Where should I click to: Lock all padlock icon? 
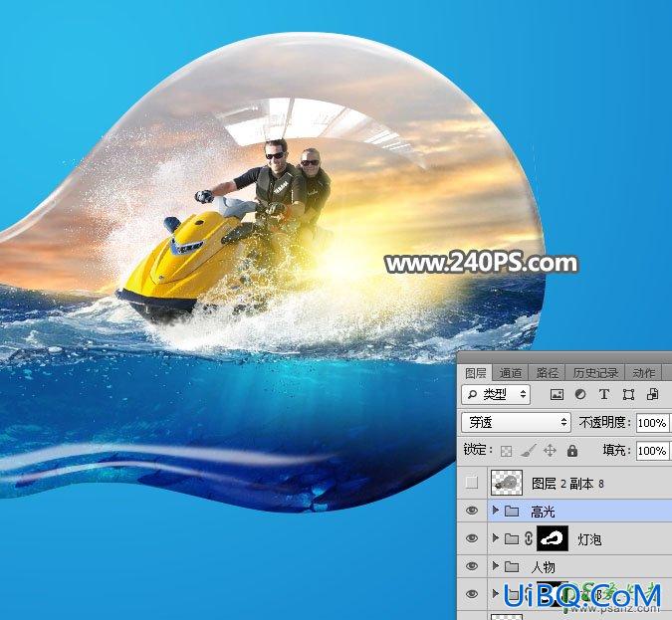click(x=572, y=451)
